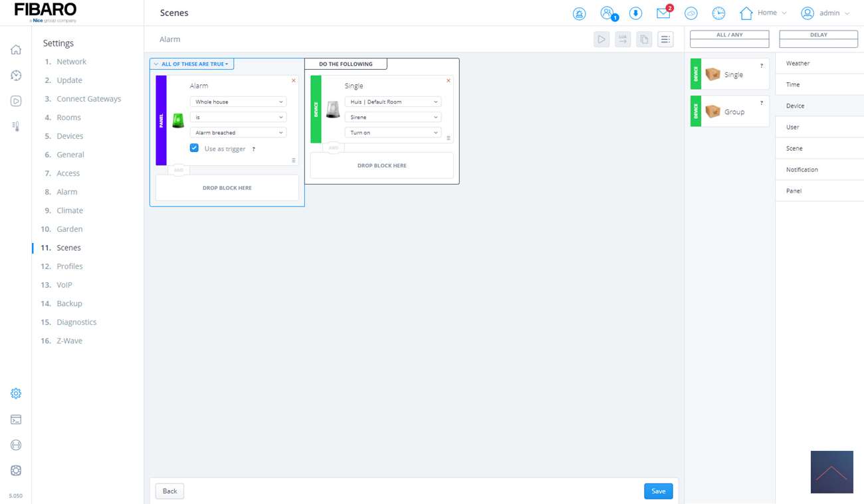This screenshot has width=864, height=504.
Task: Select the Group device palette block
Action: pos(730,112)
